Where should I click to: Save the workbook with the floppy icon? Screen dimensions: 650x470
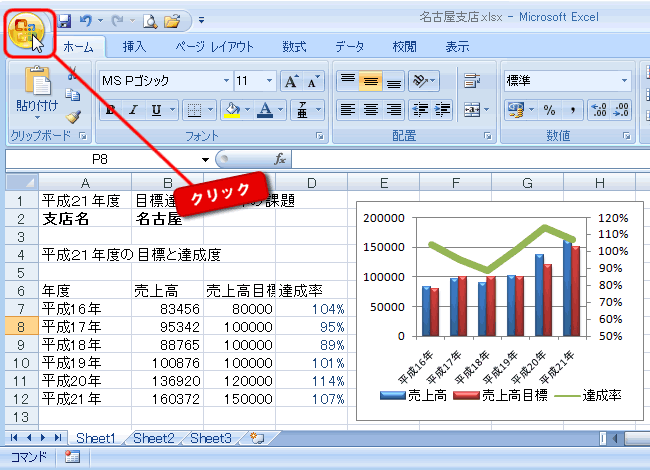tap(64, 20)
